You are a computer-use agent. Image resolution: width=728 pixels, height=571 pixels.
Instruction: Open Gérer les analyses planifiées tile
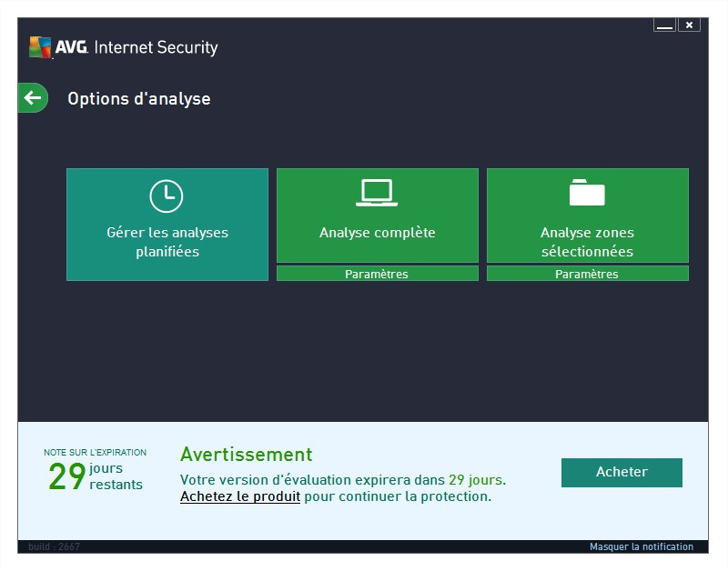point(167,242)
